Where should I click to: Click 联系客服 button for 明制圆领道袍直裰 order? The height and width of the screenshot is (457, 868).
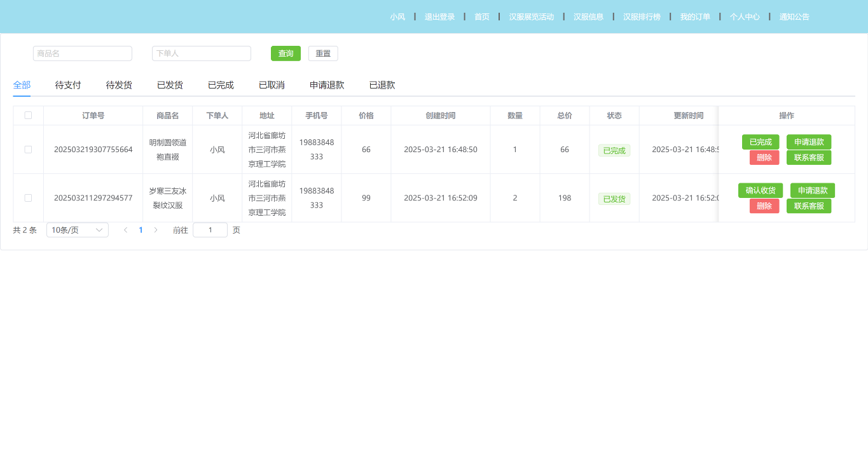pyautogui.click(x=809, y=157)
